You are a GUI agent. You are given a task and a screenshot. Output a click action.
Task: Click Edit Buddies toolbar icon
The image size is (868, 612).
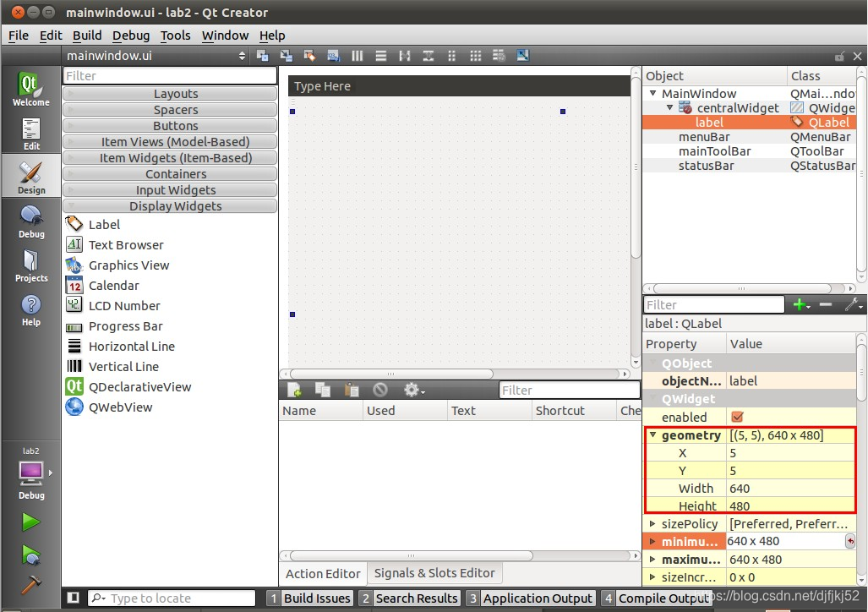pos(309,56)
